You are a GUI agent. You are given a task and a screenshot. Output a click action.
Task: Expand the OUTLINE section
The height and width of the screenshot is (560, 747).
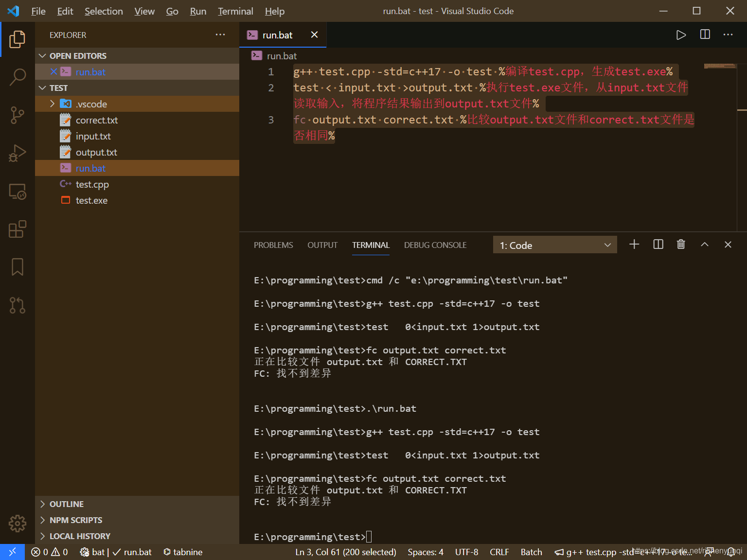click(x=137, y=504)
